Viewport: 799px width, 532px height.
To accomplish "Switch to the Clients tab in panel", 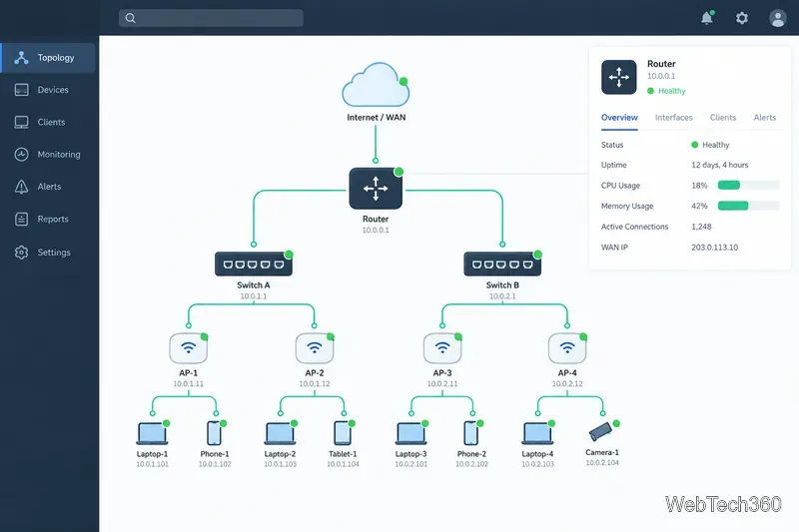I will click(723, 118).
